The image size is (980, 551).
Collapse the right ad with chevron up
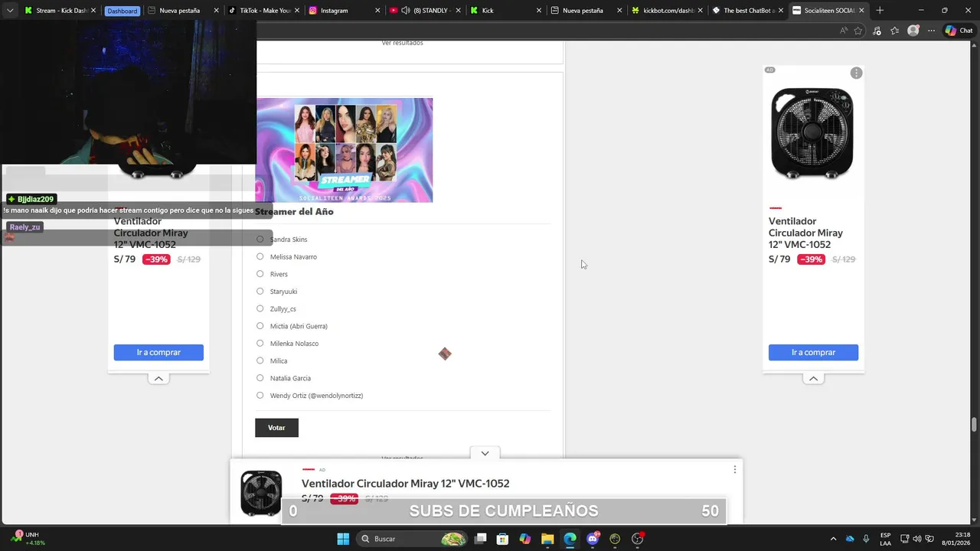813,378
